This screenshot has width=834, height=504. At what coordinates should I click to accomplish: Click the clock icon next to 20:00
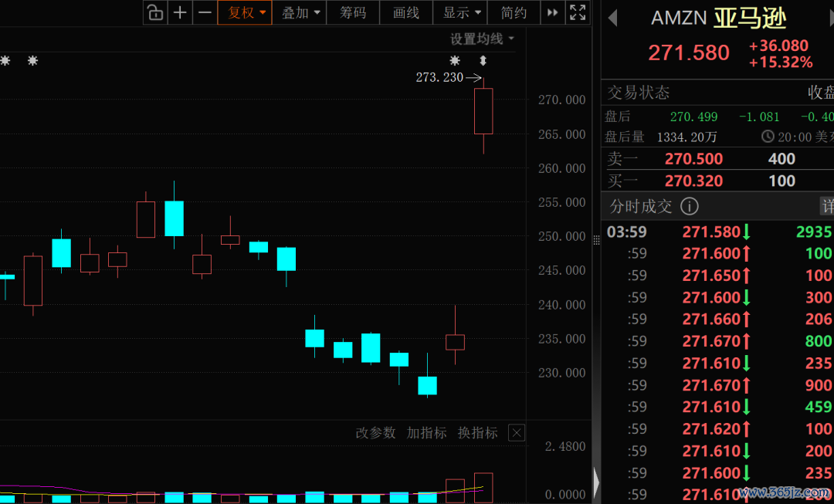(768, 137)
